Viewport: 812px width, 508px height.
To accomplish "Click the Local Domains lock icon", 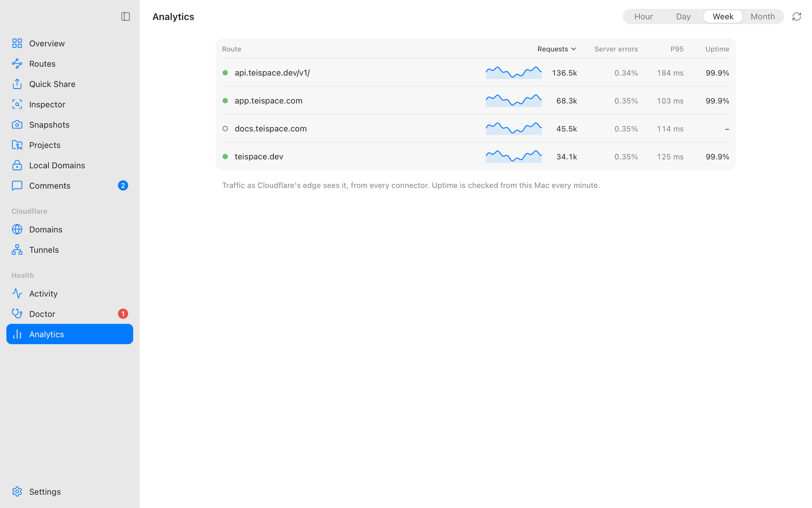I will click(17, 165).
